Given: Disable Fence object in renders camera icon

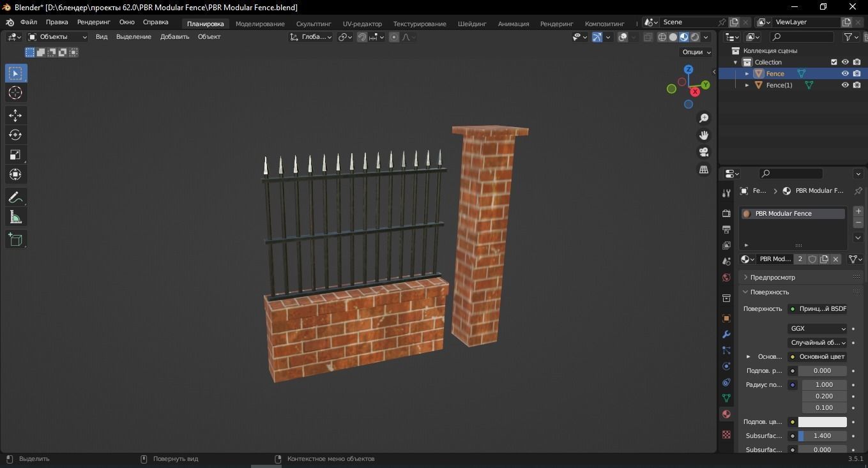Looking at the screenshot, I should click(x=857, y=73).
